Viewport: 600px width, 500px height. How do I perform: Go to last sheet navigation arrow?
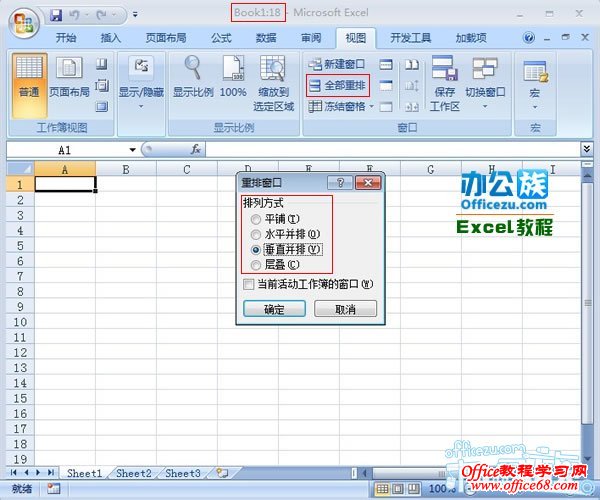tap(51, 473)
